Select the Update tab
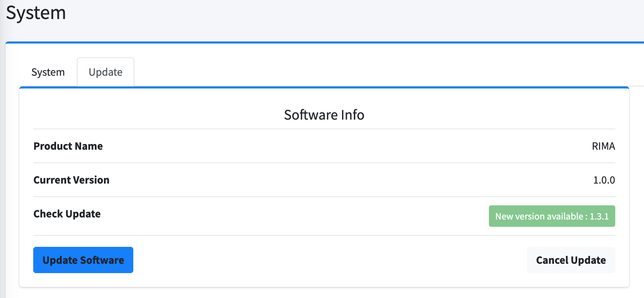The image size is (644, 298). (x=106, y=72)
